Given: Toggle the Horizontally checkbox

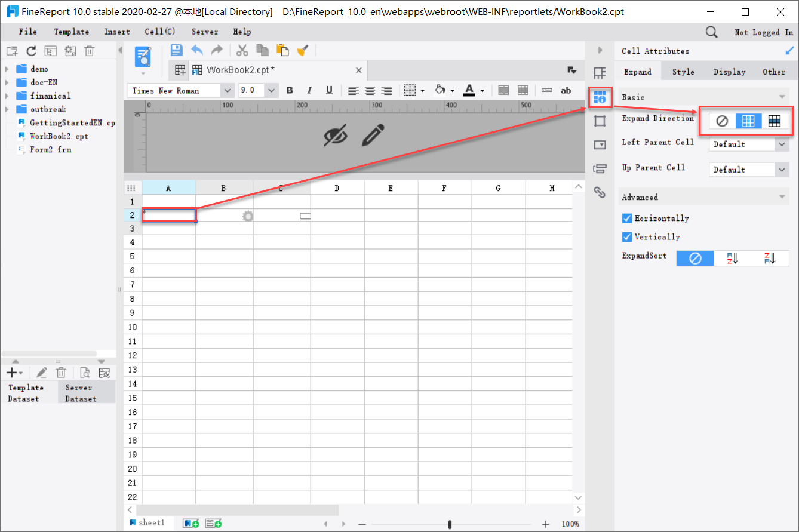Looking at the screenshot, I should pos(627,219).
